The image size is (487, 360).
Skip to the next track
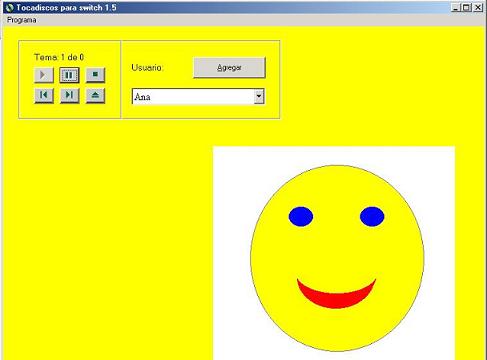69,95
